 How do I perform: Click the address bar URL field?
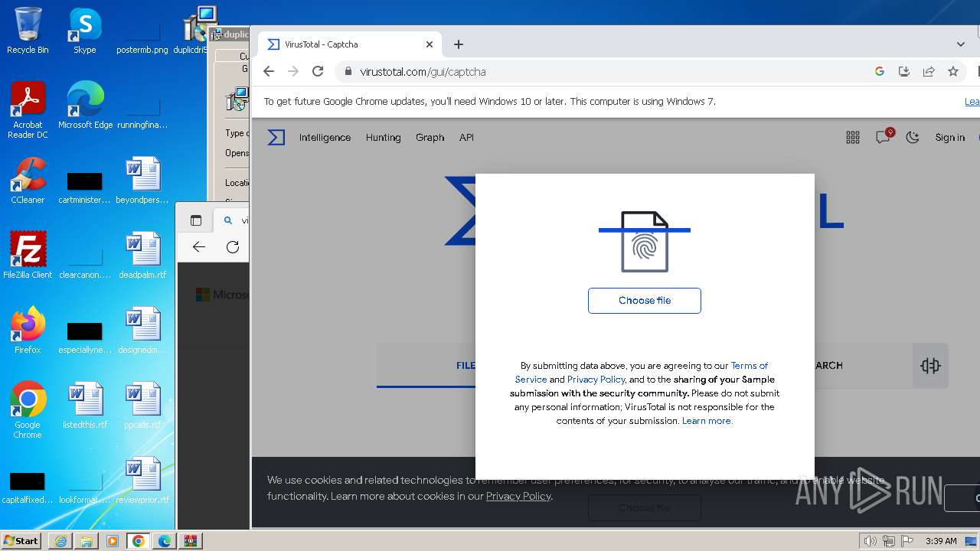[605, 71]
